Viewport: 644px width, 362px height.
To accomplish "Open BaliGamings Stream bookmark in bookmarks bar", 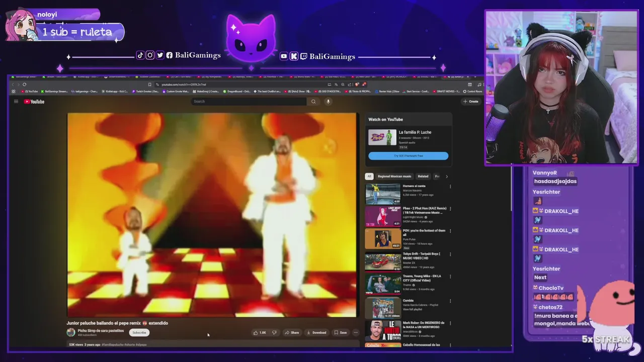I will (54, 92).
